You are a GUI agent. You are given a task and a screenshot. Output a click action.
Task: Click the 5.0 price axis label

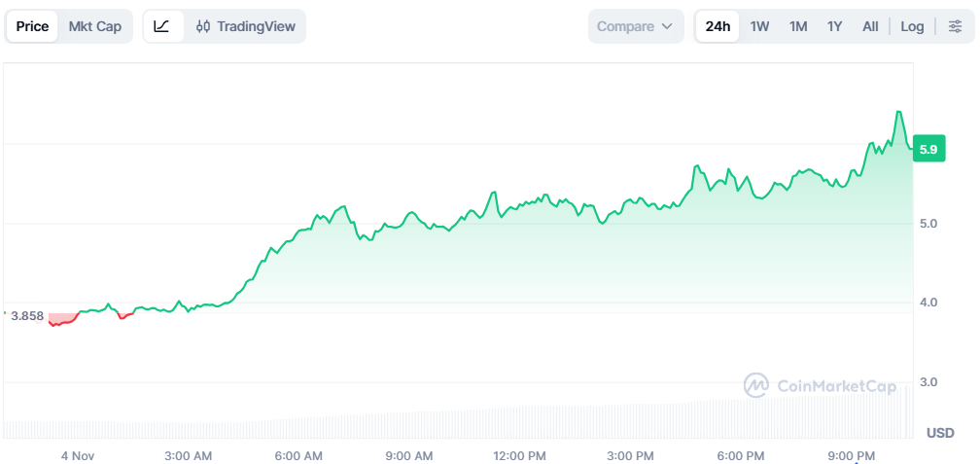927,224
